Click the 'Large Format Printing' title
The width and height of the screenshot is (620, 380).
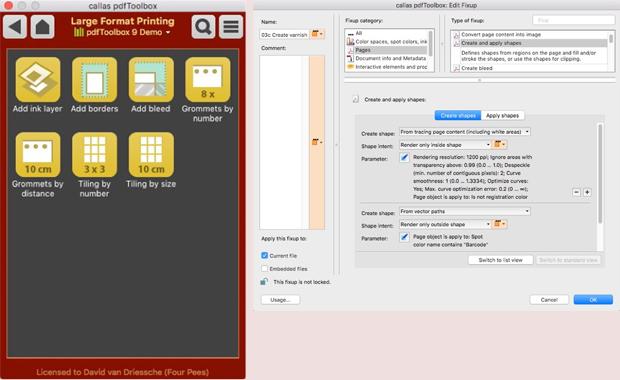pyautogui.click(x=122, y=21)
